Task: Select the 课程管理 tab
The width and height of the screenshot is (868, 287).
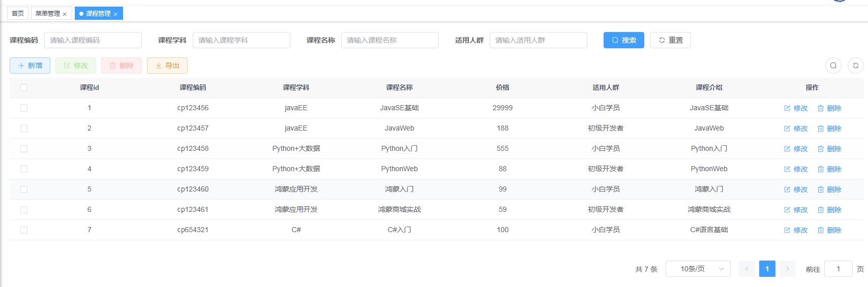Action: (98, 14)
